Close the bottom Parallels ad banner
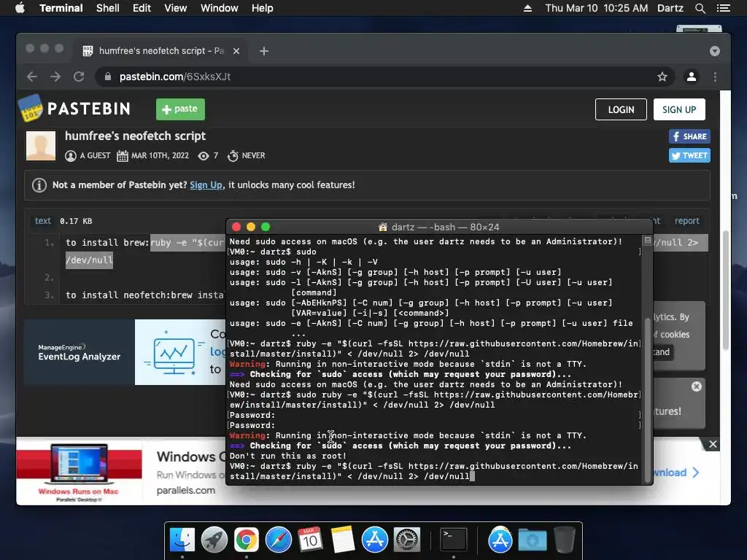The image size is (747, 560). tap(713, 444)
